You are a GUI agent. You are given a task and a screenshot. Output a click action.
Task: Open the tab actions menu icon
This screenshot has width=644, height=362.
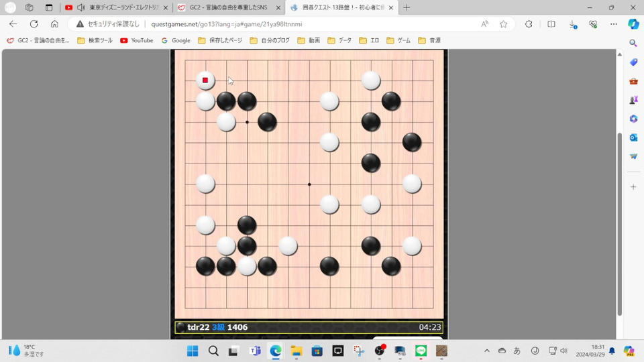pyautogui.click(x=49, y=7)
